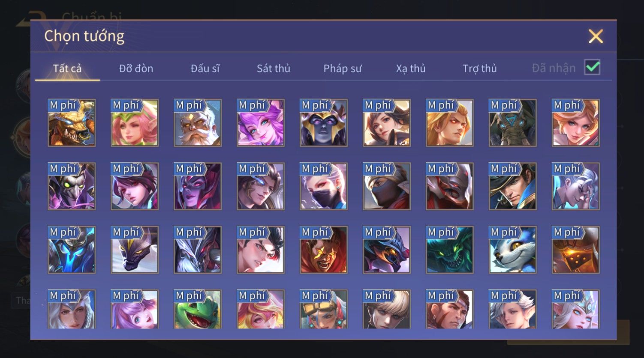The image size is (644, 358).
Task: Select the golden horned beast hero portrait
Action: pos(72,123)
